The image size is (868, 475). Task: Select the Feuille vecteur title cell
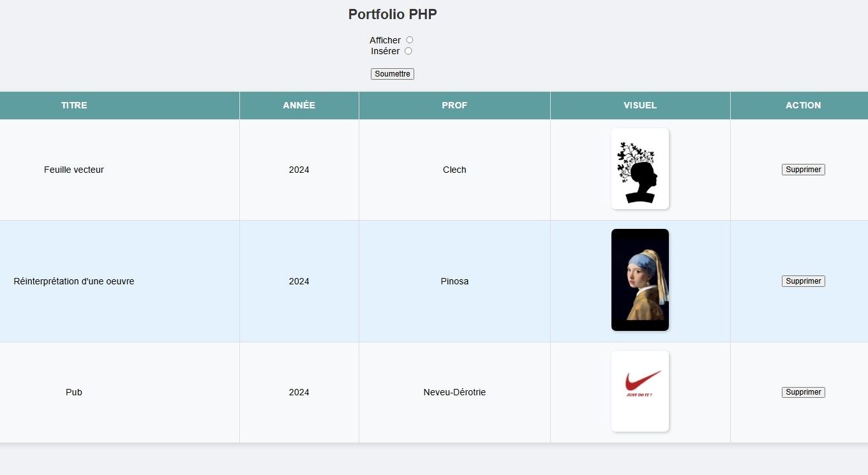74,170
